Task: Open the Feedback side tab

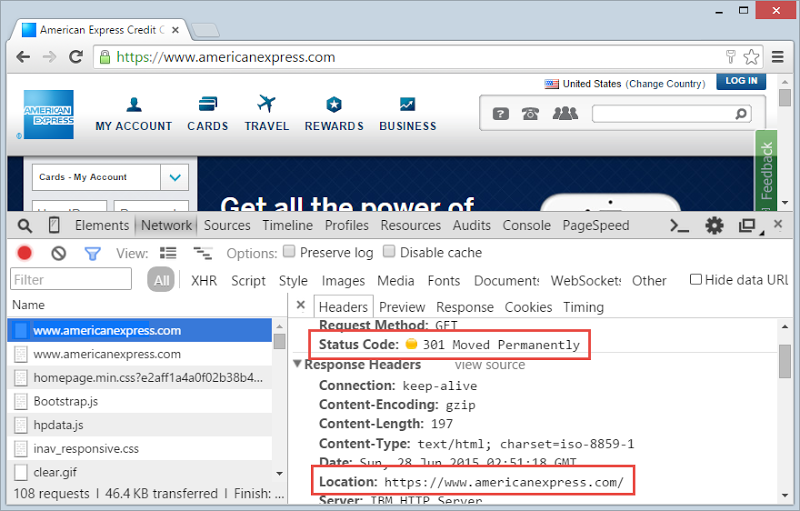Action: pos(766,170)
